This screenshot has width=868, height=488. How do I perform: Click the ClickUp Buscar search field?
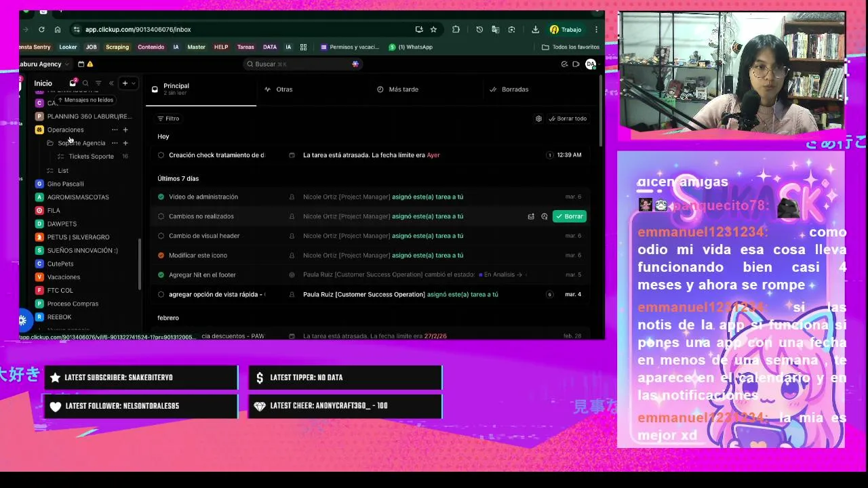302,64
